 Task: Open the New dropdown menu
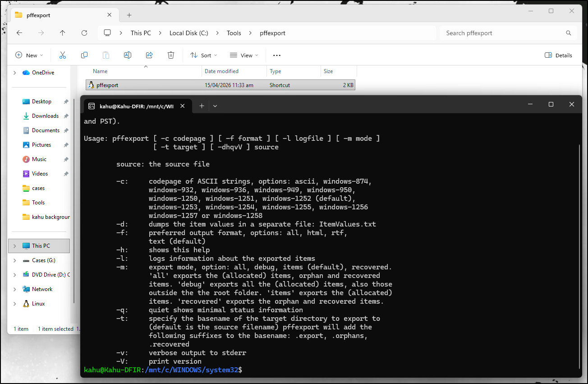click(x=29, y=55)
